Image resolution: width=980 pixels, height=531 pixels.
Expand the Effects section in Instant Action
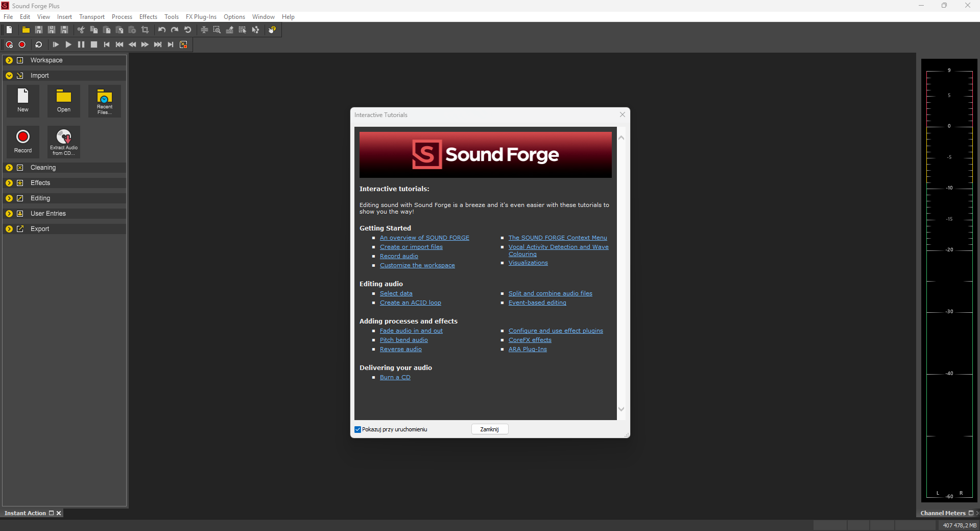click(9, 183)
